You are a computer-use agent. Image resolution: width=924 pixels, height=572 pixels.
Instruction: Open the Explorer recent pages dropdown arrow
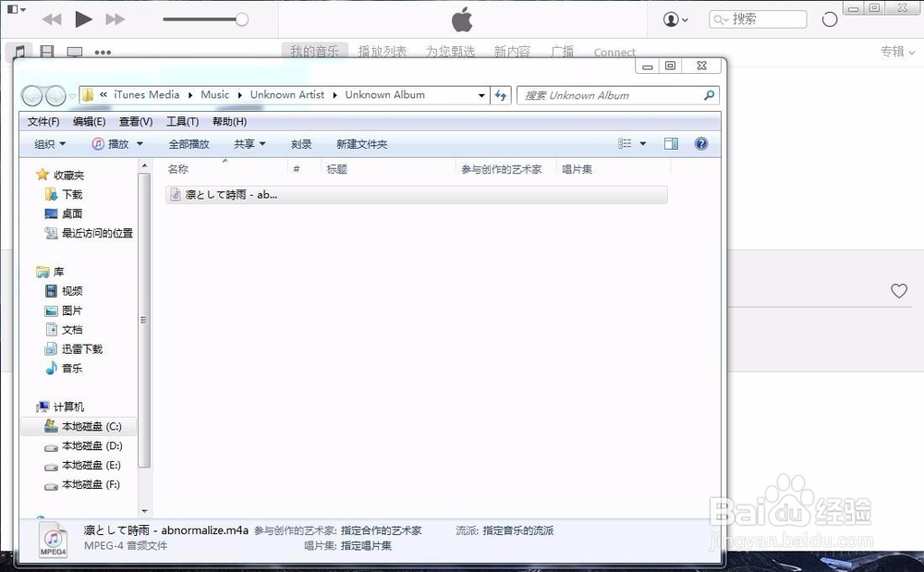coord(72,96)
